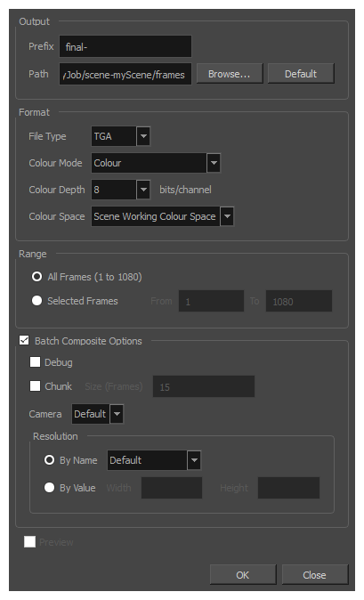This screenshot has width=364, height=600.
Task: Choose the By Value resolution radio button
Action: click(x=49, y=488)
